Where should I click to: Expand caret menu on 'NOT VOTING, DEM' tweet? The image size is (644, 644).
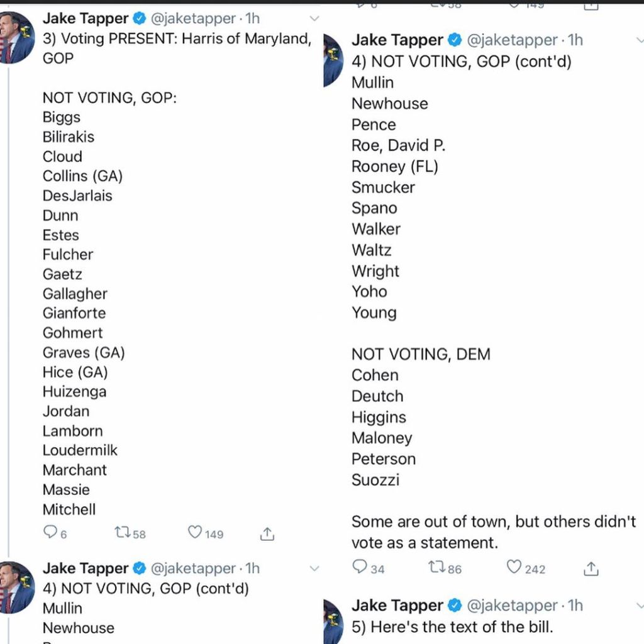[638, 40]
